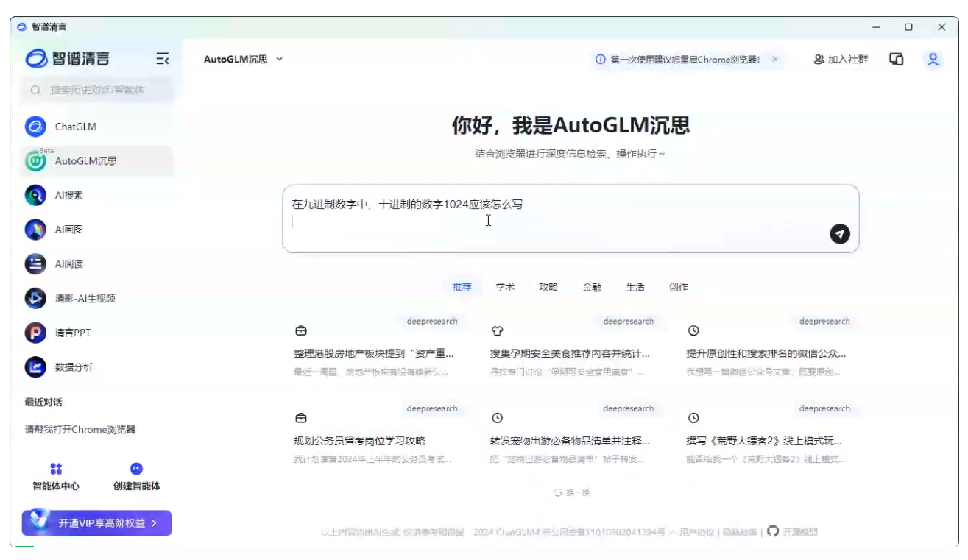
Task: Open the multi-window screen icon in header
Action: (x=897, y=60)
